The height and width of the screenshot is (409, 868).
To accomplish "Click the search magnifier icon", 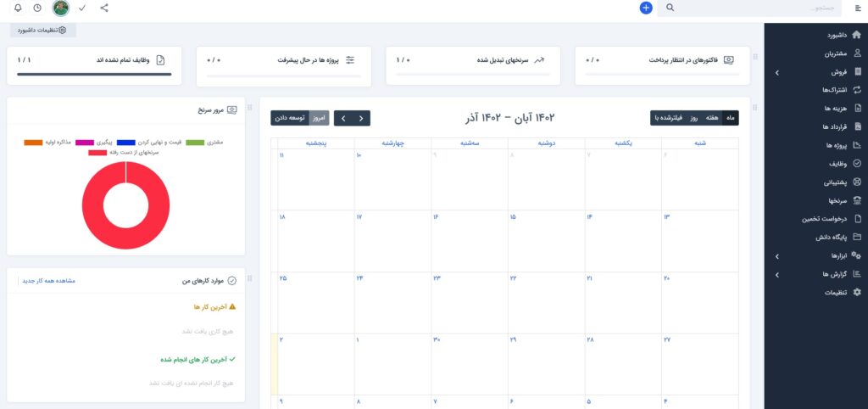I will 670,8.
